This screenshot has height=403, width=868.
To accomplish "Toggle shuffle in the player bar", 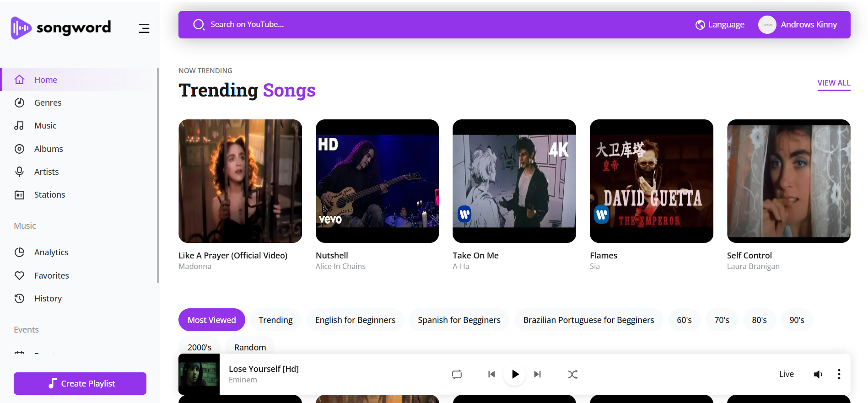I will coord(572,374).
